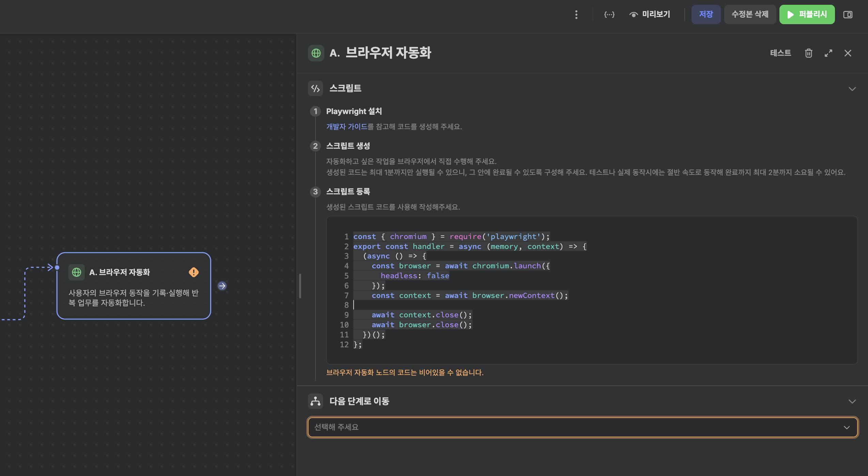Image resolution: width=868 pixels, height=476 pixels.
Task: Click the 테스트 button in panel header
Action: pos(780,53)
